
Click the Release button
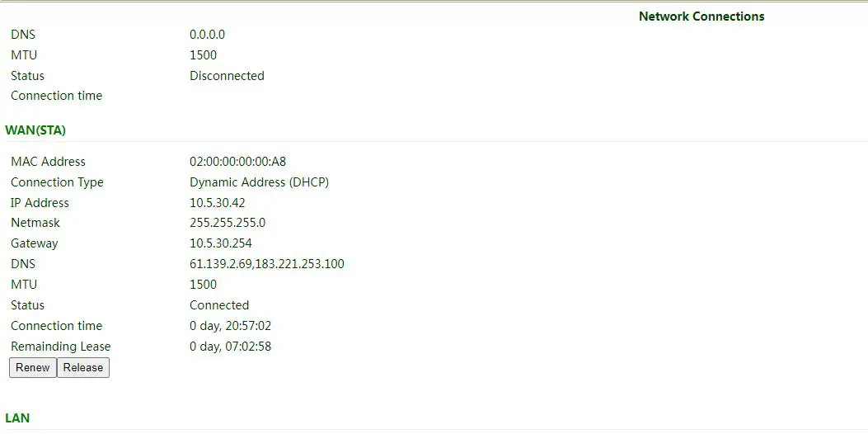[83, 367]
